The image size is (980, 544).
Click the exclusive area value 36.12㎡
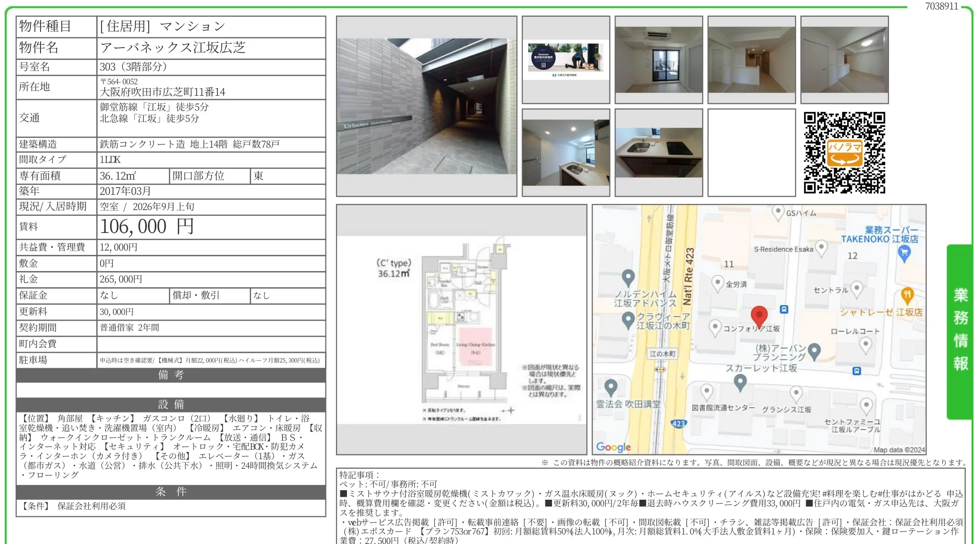(x=118, y=176)
